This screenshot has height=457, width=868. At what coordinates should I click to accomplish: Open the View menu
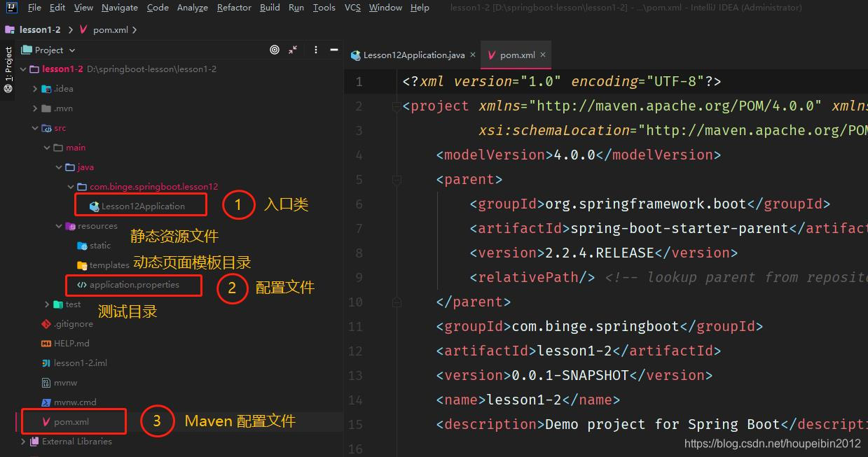click(x=83, y=8)
